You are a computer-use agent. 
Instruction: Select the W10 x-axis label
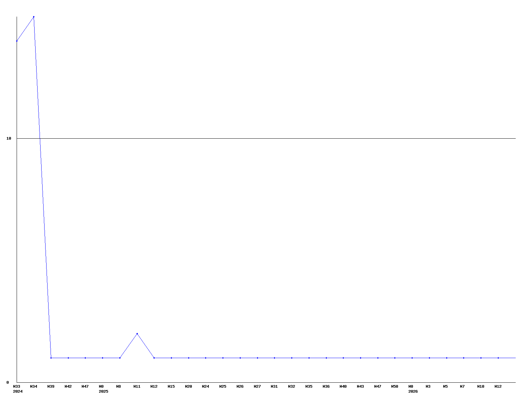point(481,386)
